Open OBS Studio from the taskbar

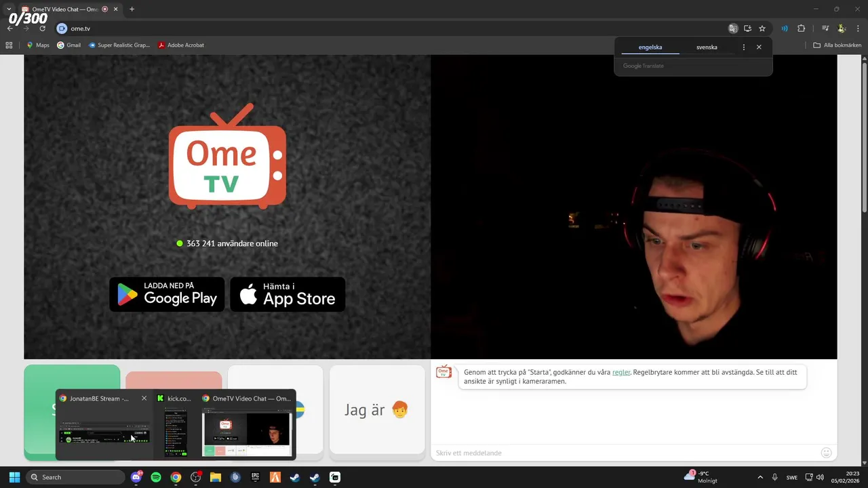click(x=196, y=477)
